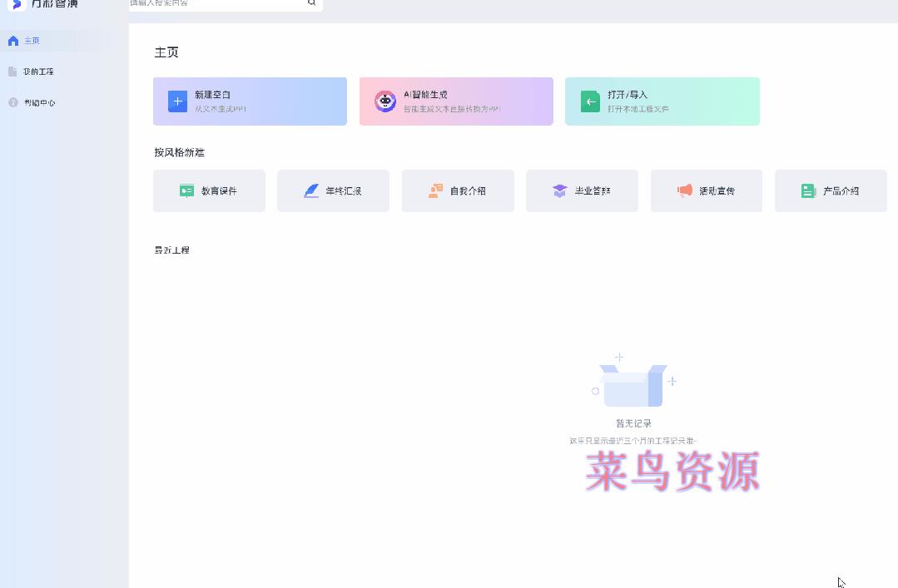
Task: Click the Help Center question-mark icon
Action: pos(13,102)
